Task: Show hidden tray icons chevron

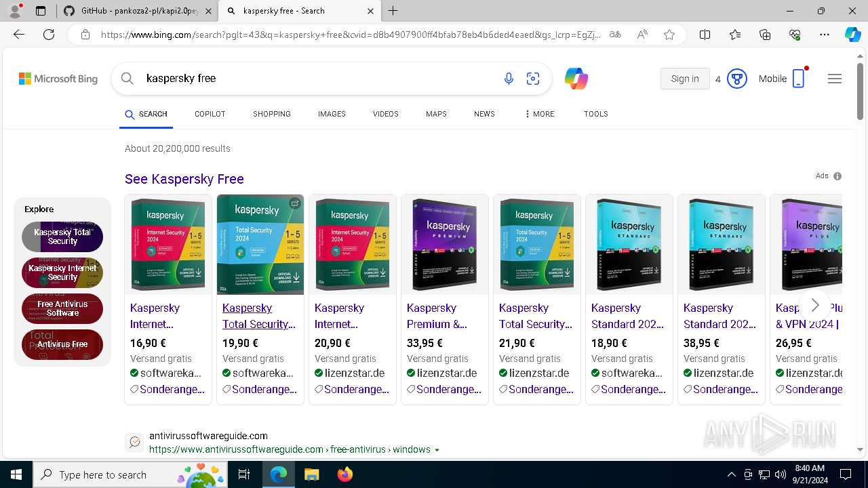Action: click(x=731, y=474)
